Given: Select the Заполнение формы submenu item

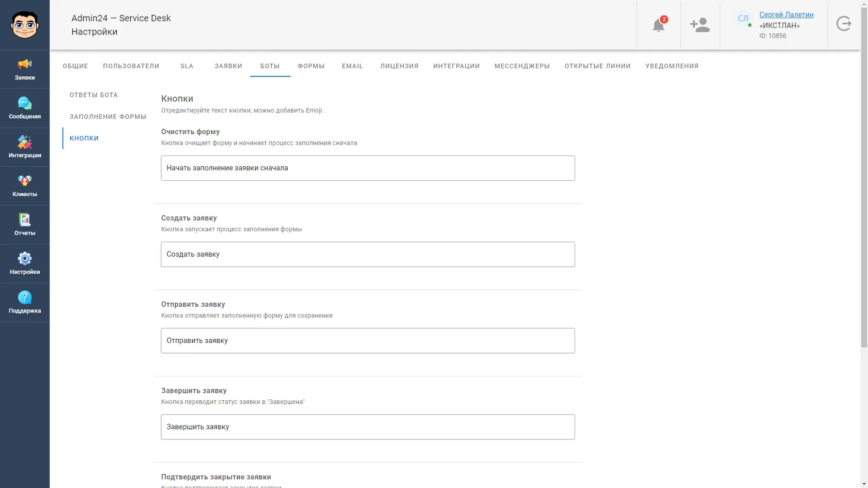Looking at the screenshot, I should coord(108,117).
